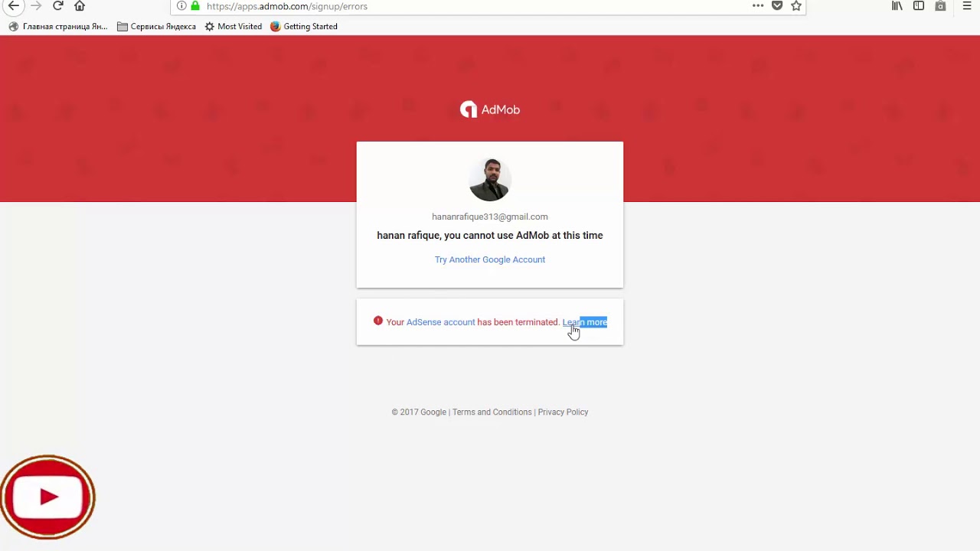The width and height of the screenshot is (980, 551).
Task: Open the page actions three-dot menu
Action: pos(758,6)
